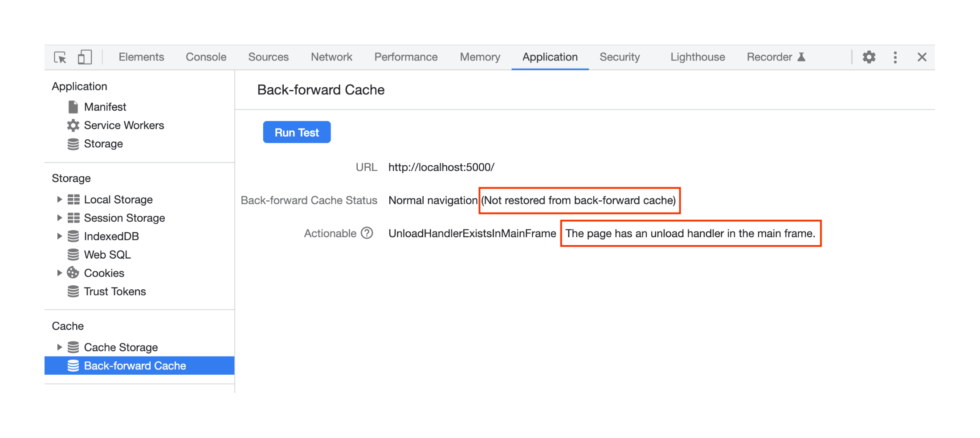Expand the Local Storage tree
Screen dimensions: 980x438
[x=59, y=199]
